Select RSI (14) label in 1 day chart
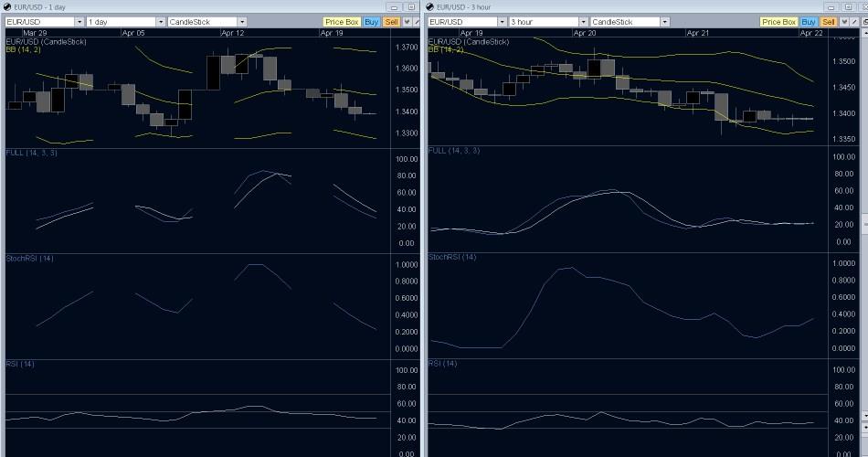The height and width of the screenshot is (457, 868). click(x=20, y=364)
